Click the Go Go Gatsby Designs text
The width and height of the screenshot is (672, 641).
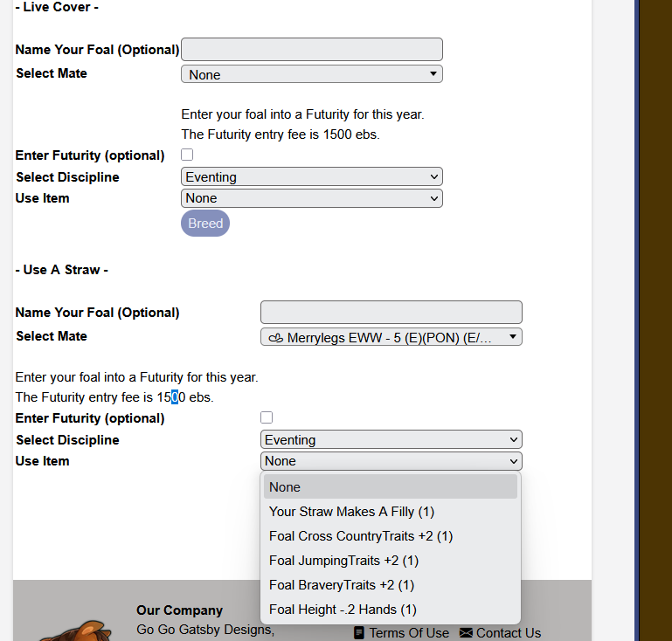205,630
